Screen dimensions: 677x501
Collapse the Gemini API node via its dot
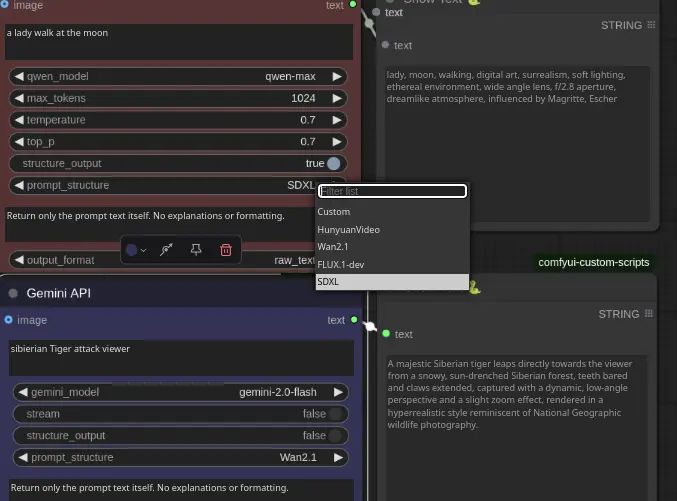[13, 293]
